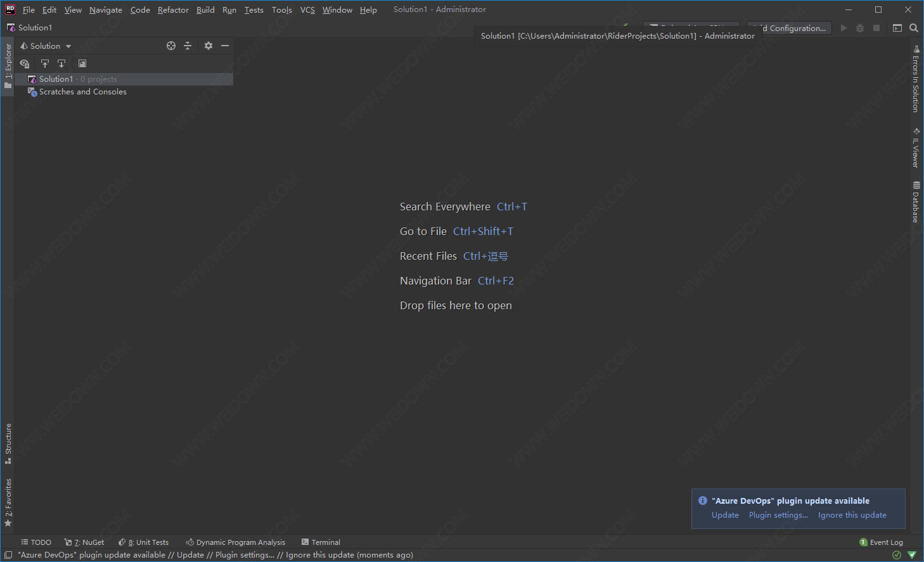
Task: Open the Solution explorer gear settings
Action: click(209, 46)
